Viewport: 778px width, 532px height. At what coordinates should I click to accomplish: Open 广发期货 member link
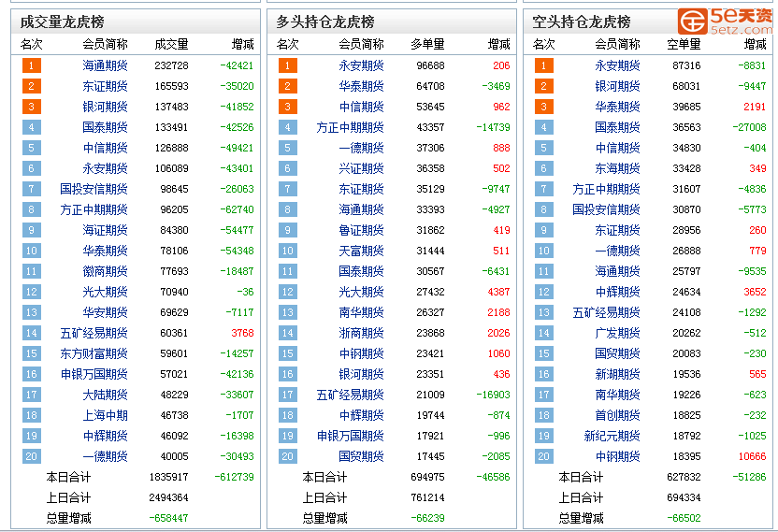617,333
